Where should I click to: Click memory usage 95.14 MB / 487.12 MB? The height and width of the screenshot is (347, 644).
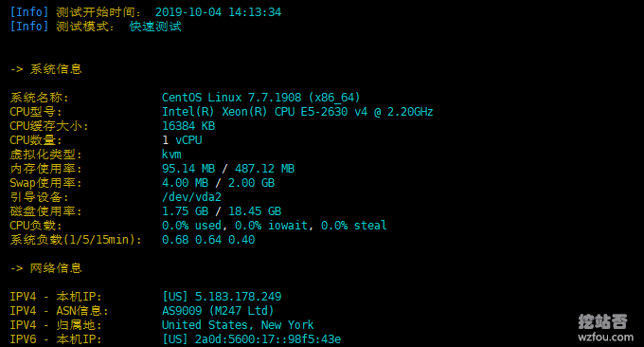228,169
